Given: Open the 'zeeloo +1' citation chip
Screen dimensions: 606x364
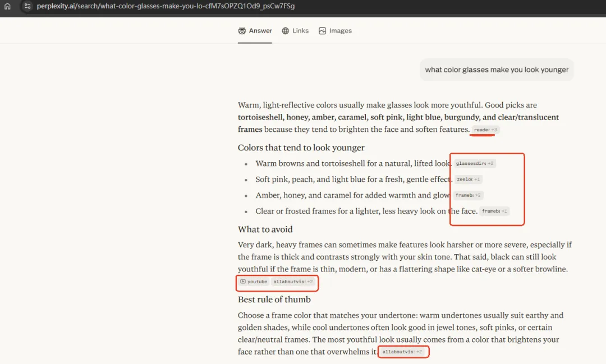Looking at the screenshot, I should coord(468,179).
